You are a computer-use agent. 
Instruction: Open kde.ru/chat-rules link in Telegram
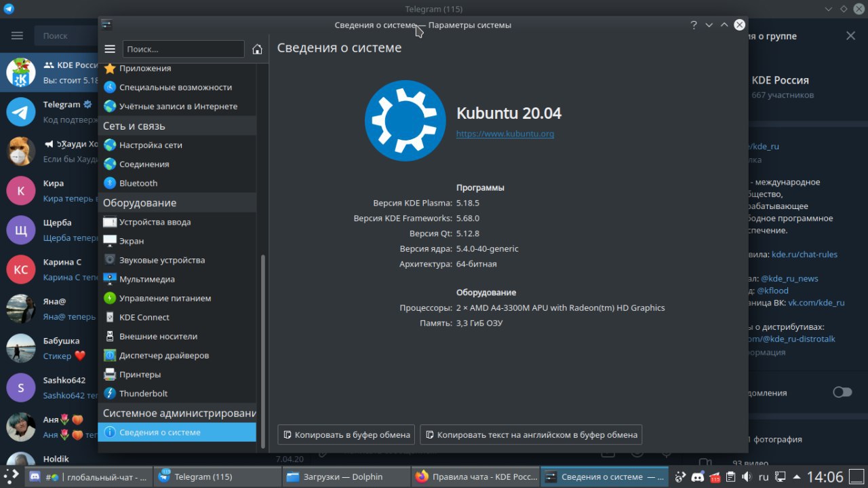(804, 255)
